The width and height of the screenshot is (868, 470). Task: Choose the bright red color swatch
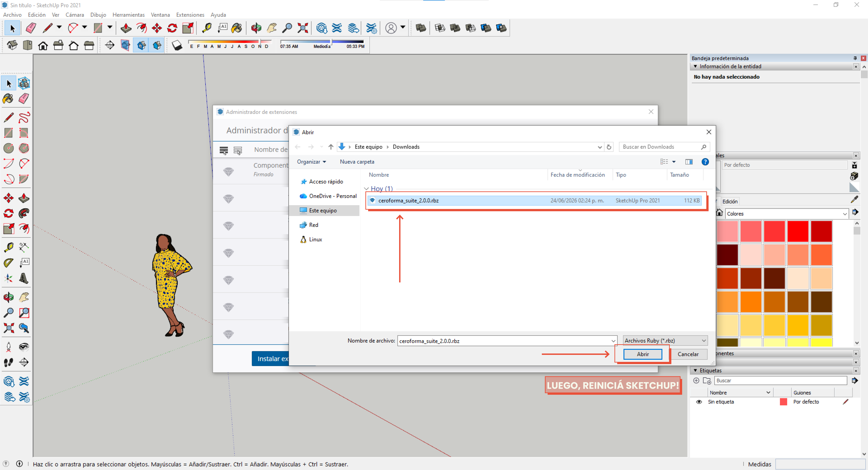click(x=798, y=231)
